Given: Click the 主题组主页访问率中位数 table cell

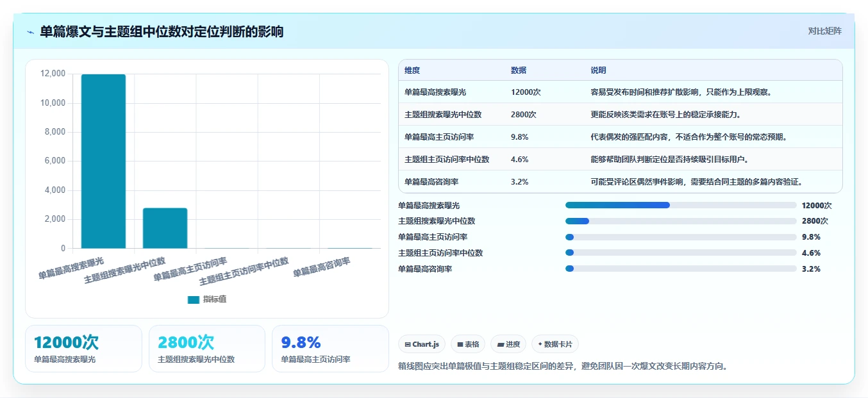Looking at the screenshot, I should [x=447, y=160].
